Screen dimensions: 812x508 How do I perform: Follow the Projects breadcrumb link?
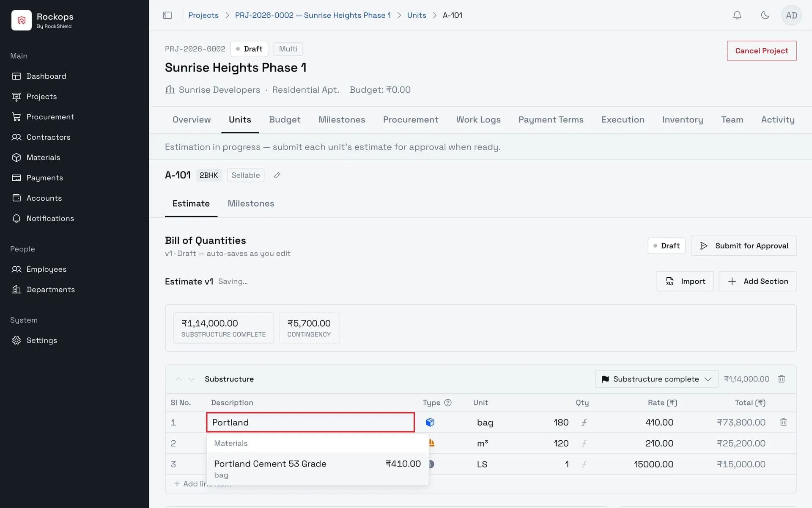click(x=203, y=15)
